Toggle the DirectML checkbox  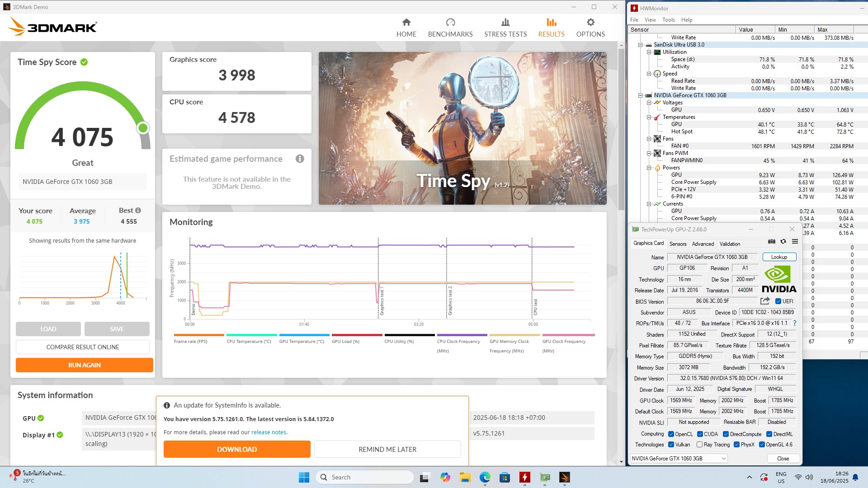coord(769,434)
